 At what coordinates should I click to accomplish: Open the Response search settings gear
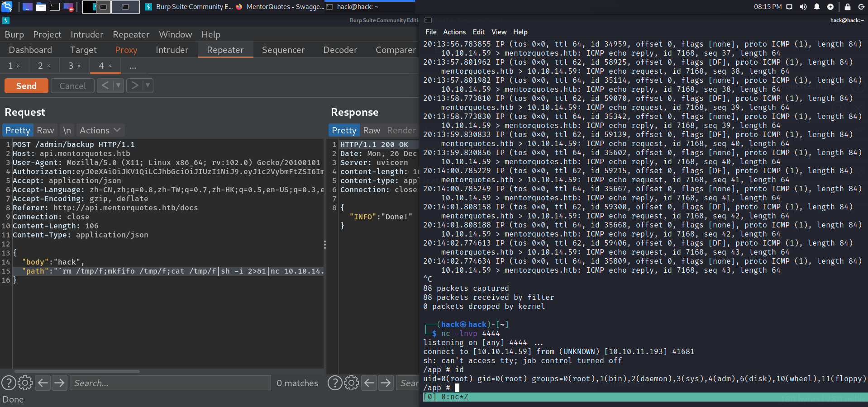point(351,383)
